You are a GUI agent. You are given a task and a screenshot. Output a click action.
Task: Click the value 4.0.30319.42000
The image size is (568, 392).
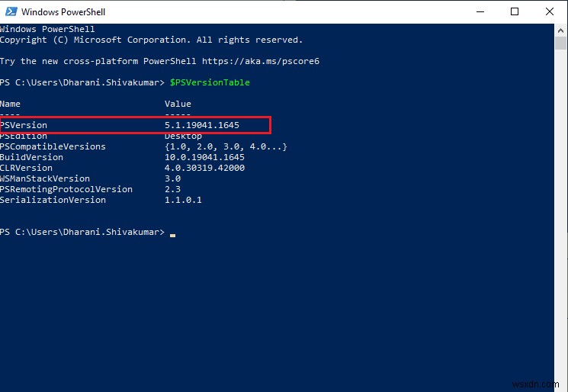[204, 168]
